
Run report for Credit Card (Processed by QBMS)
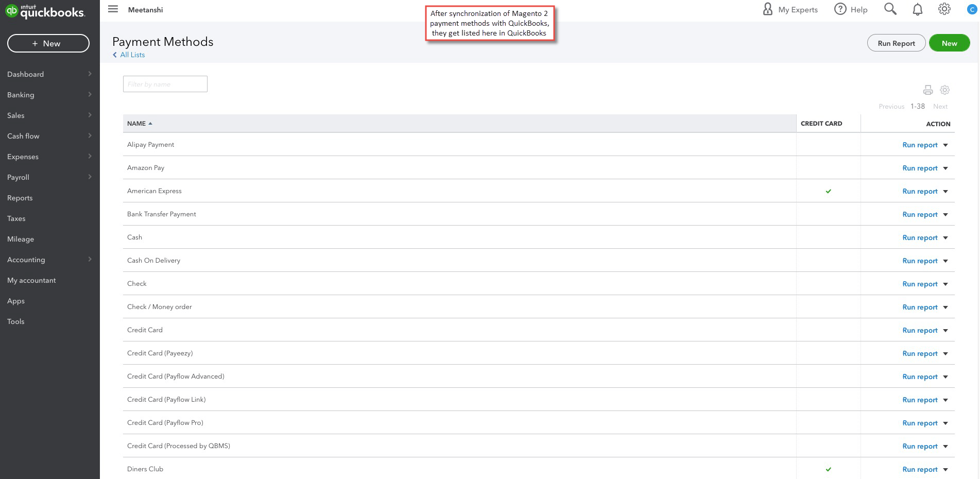(920, 446)
